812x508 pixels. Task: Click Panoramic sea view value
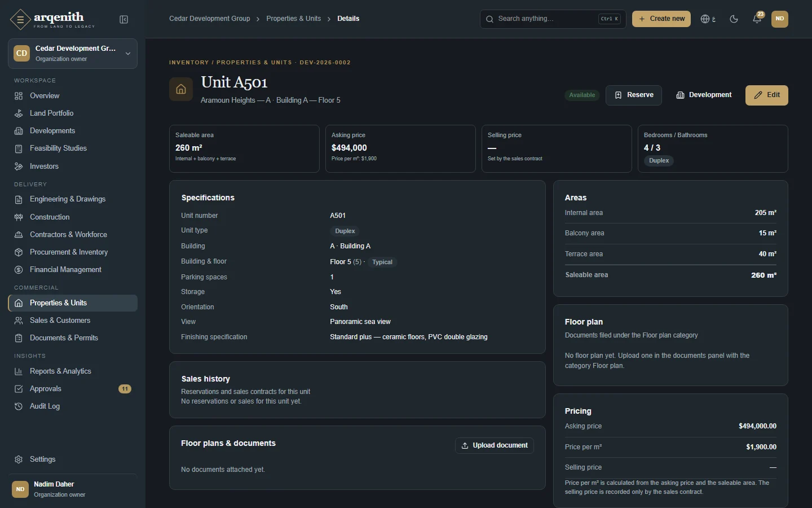[x=360, y=322]
